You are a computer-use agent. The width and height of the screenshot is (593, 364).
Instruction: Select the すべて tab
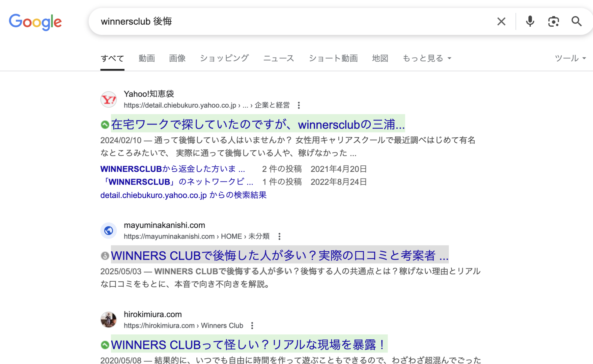(112, 58)
